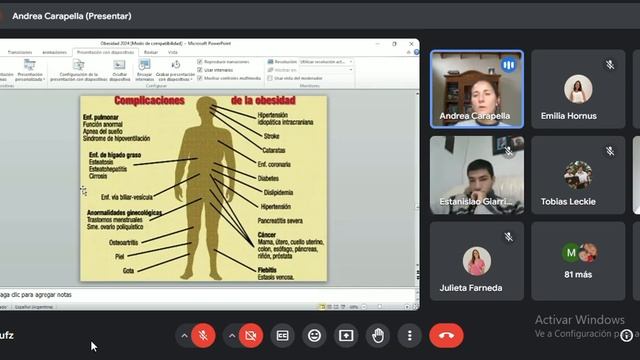The width and height of the screenshot is (640, 360).
Task: Select 'Presentación con diapositivas' ribbon tab
Action: (x=105, y=52)
